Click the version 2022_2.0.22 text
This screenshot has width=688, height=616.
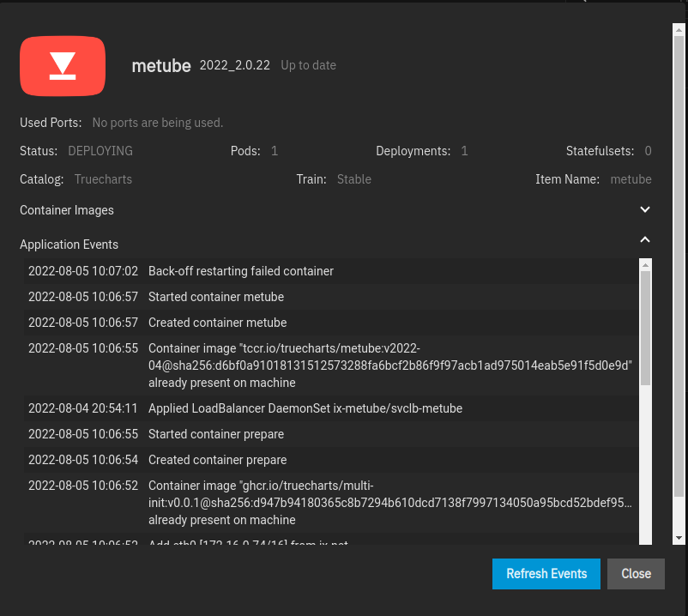pos(235,65)
